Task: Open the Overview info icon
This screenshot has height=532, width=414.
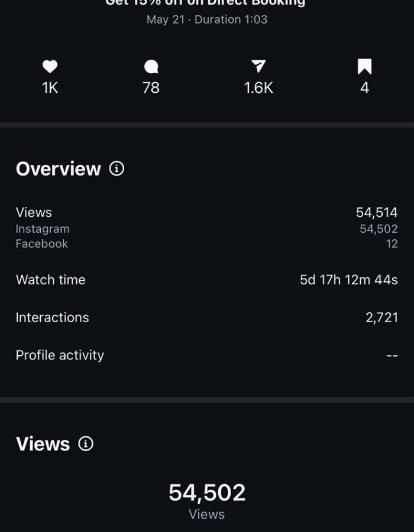Action: coord(117,169)
